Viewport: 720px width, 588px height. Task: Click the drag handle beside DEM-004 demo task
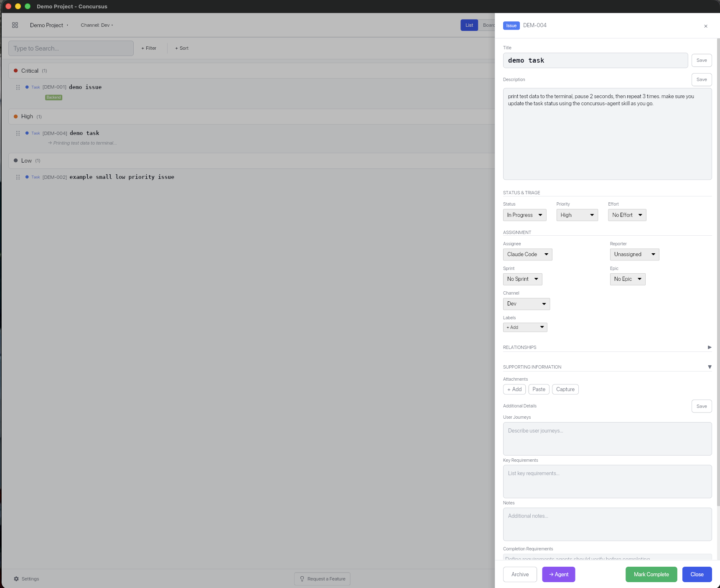(x=18, y=133)
